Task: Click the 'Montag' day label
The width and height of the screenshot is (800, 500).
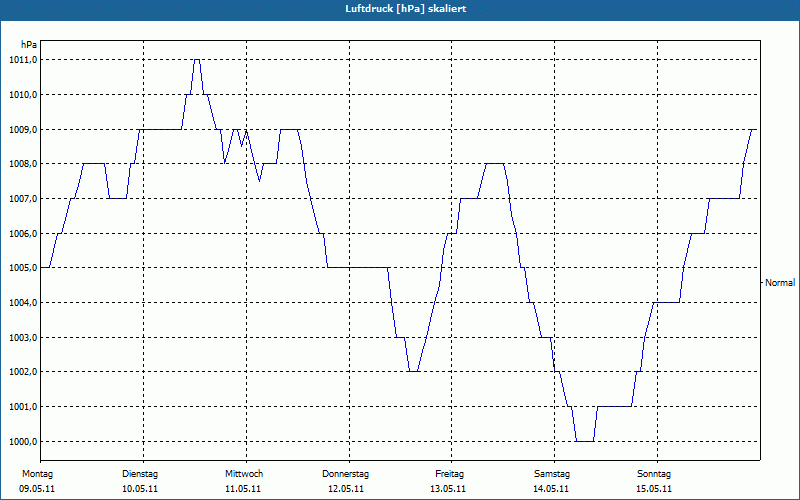Action: pos(37,474)
